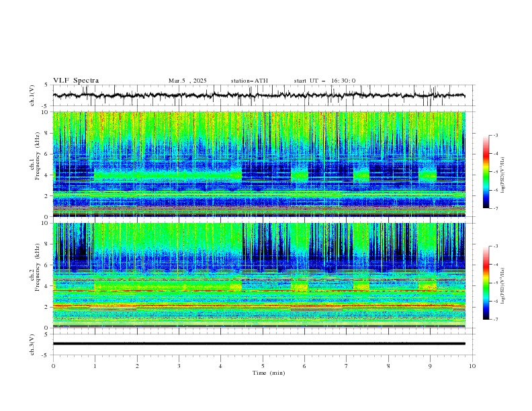Click the ch.2 "Frequency (kHz)" axis label
Screen dimensions: 532x411
[38, 267]
